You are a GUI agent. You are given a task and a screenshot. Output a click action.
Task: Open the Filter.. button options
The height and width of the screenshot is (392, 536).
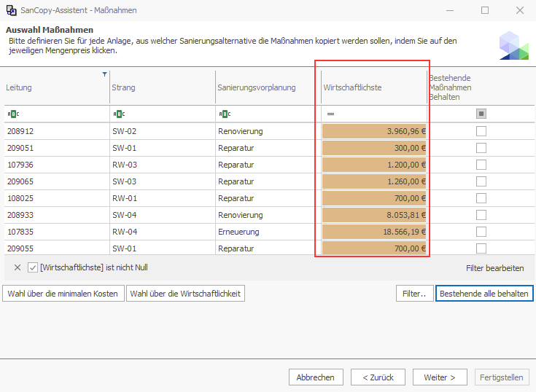pos(413,294)
